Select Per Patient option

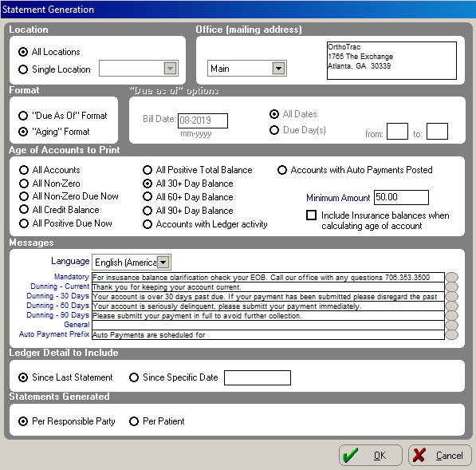coord(134,421)
